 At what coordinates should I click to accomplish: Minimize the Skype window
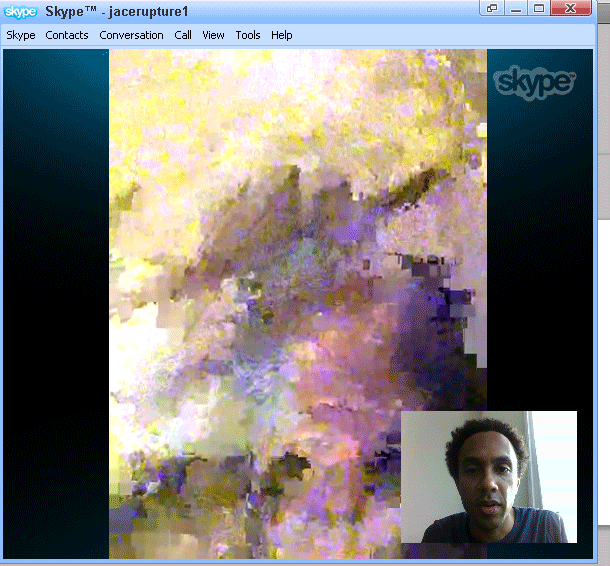(516, 8)
